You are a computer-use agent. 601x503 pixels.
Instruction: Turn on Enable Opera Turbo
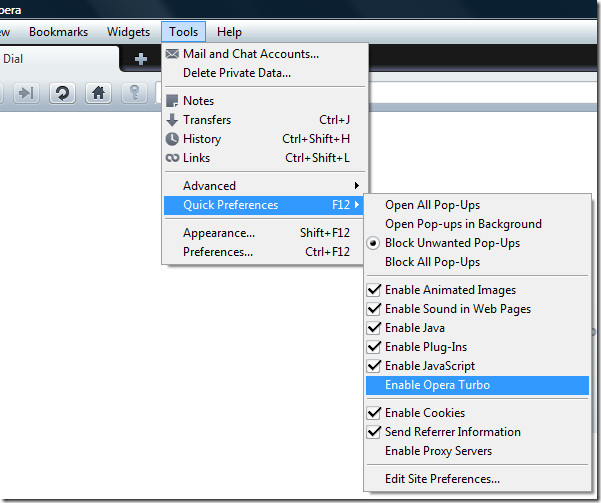[x=437, y=385]
